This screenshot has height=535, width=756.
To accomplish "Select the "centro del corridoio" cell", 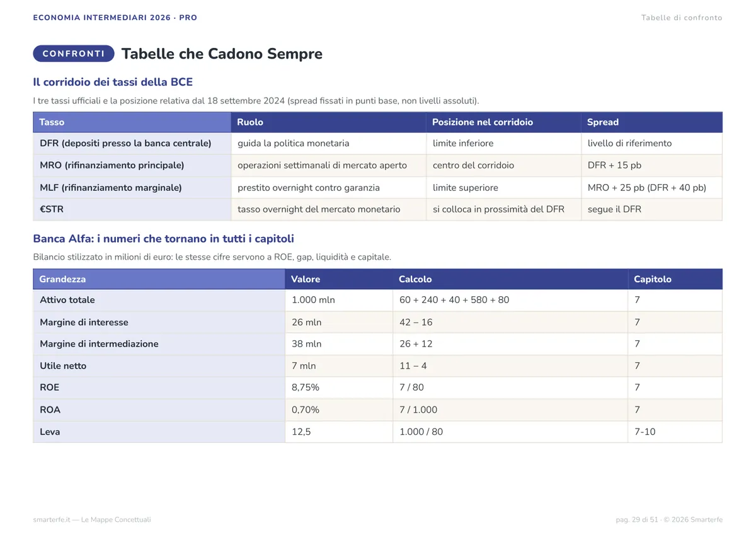I will point(504,166).
